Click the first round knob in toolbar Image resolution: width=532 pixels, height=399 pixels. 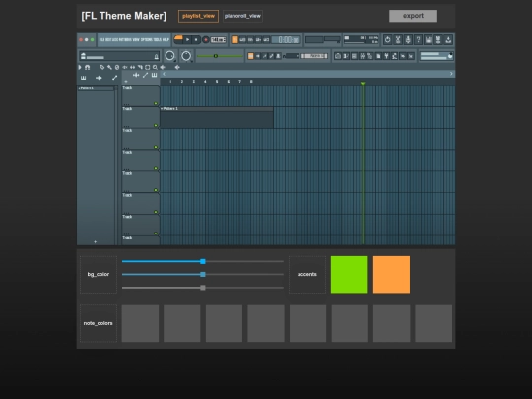(x=170, y=56)
